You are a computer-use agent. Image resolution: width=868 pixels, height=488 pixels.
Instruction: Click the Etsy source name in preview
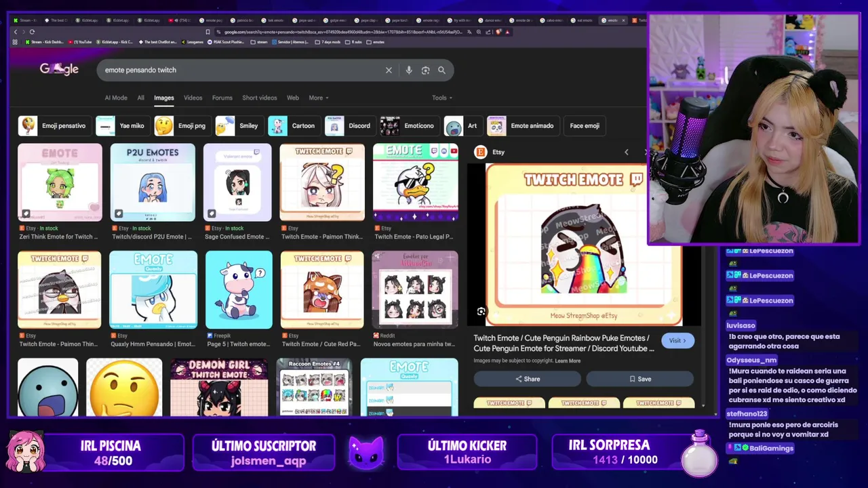498,152
